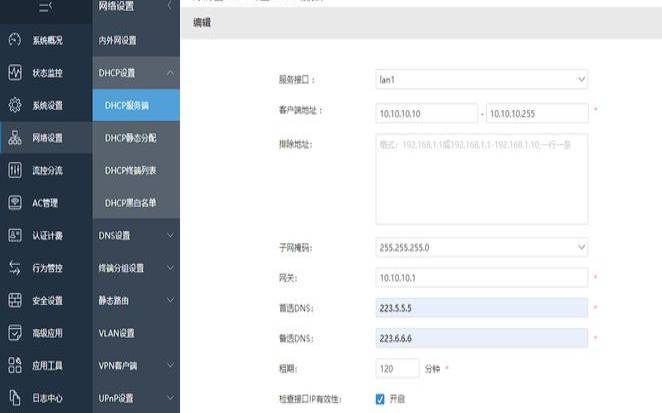This screenshot has width=662, height=413.
Task: Open the 服务接口 lan1 dropdown
Action: [x=481, y=79]
